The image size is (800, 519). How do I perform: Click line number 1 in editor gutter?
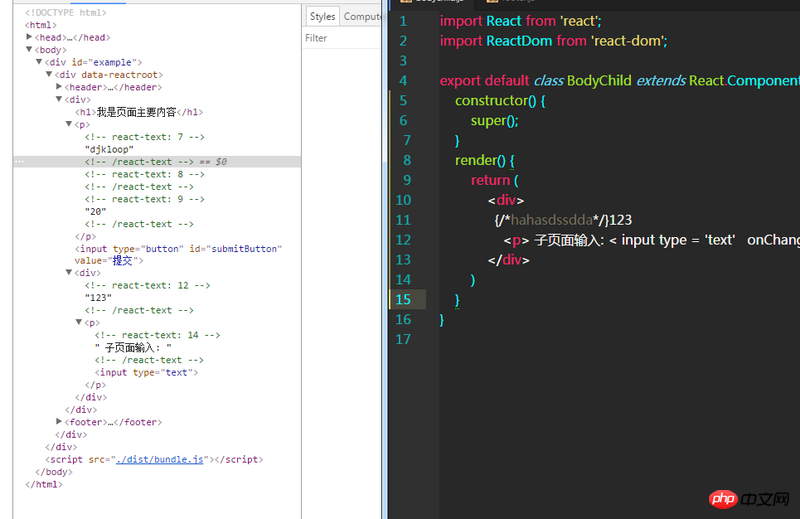click(x=403, y=21)
